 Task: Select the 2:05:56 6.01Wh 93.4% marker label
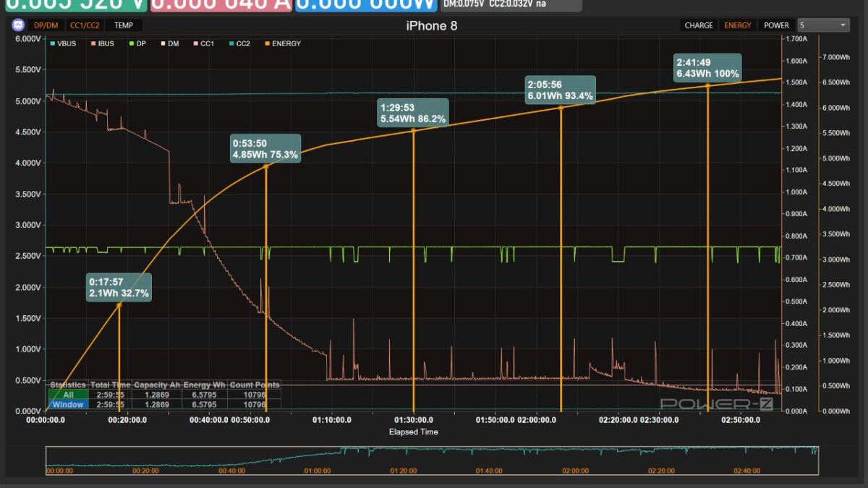point(561,90)
